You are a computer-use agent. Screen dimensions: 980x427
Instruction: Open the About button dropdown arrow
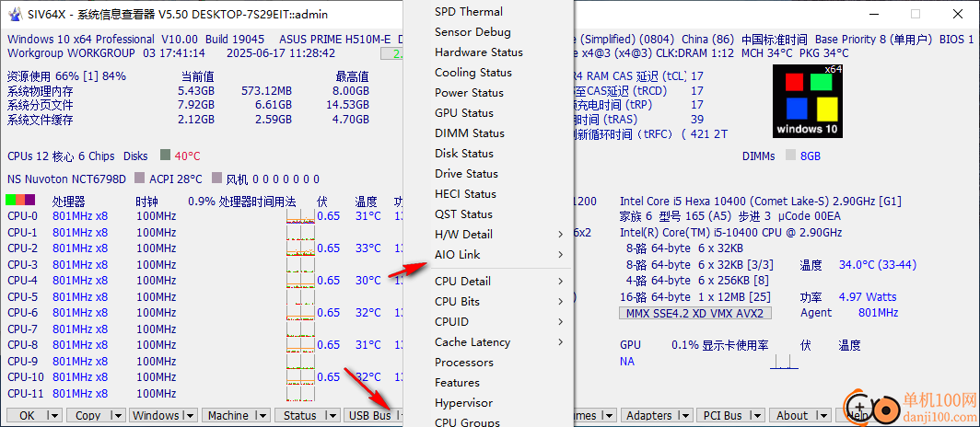823,415
